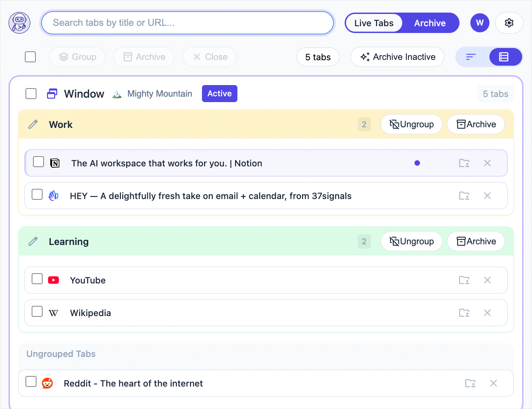Image resolution: width=532 pixels, height=409 pixels.
Task: Move Reddit tab to folder icon
Action: pyautogui.click(x=470, y=383)
